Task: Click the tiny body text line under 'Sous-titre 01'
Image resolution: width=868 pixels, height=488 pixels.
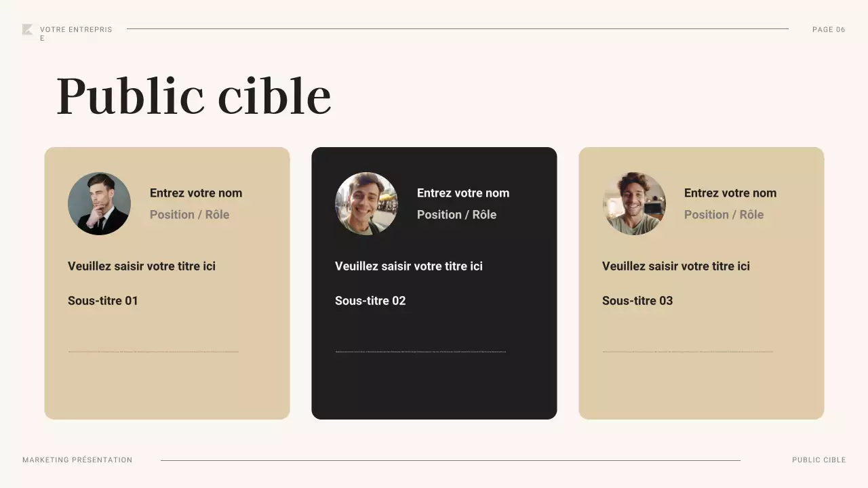Action: 153,352
